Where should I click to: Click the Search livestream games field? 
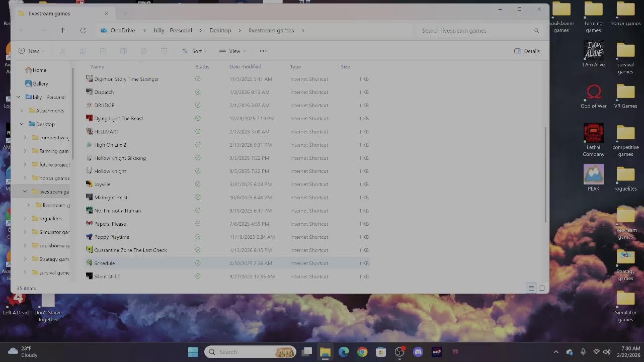[x=480, y=31]
